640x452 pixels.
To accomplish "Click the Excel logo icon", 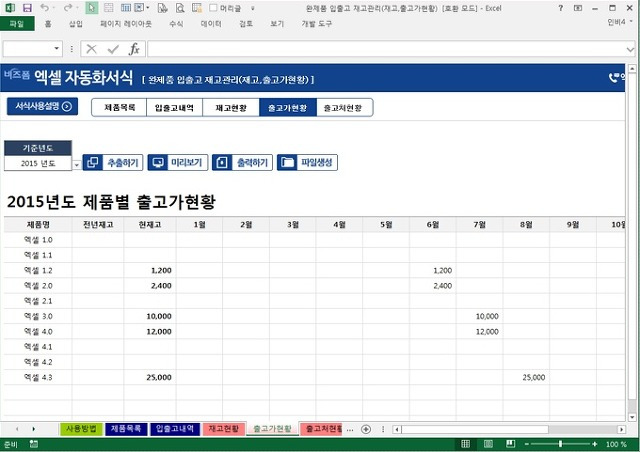I will 10,8.
